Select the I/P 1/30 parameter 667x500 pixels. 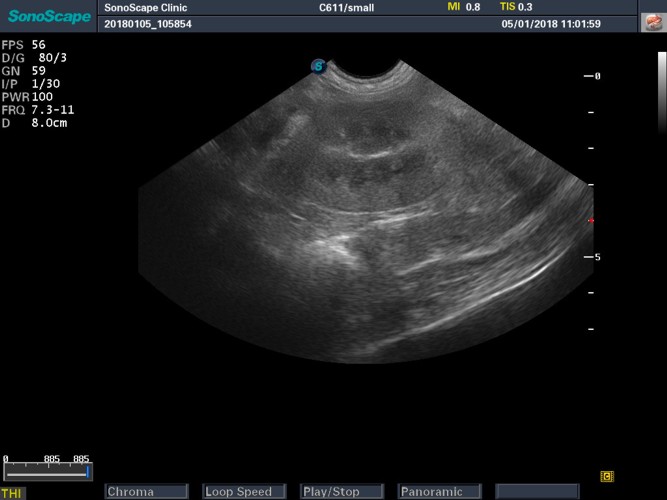31,83
